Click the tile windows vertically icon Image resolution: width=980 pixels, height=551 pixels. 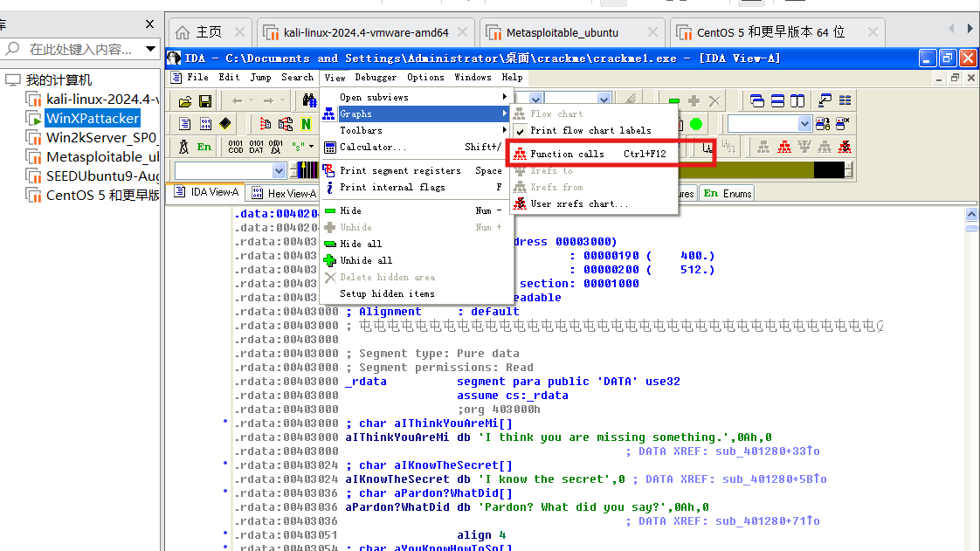797,100
